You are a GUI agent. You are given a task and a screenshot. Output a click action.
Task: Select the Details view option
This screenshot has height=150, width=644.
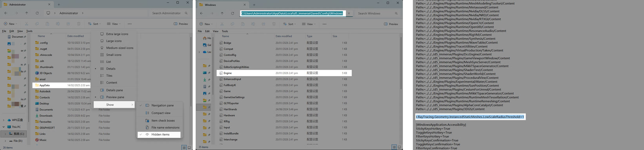click(114, 69)
